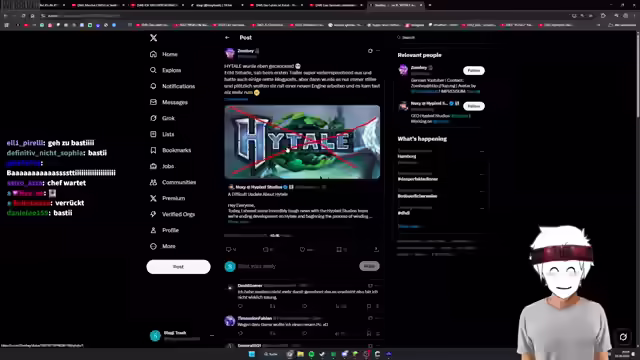
Task: Open the post author's avatar
Action: (230, 53)
